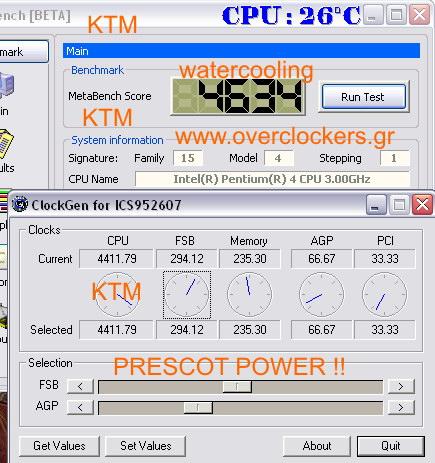Click the Model field showing 4
Image resolution: width=435 pixels, height=463 pixels.
tap(279, 158)
